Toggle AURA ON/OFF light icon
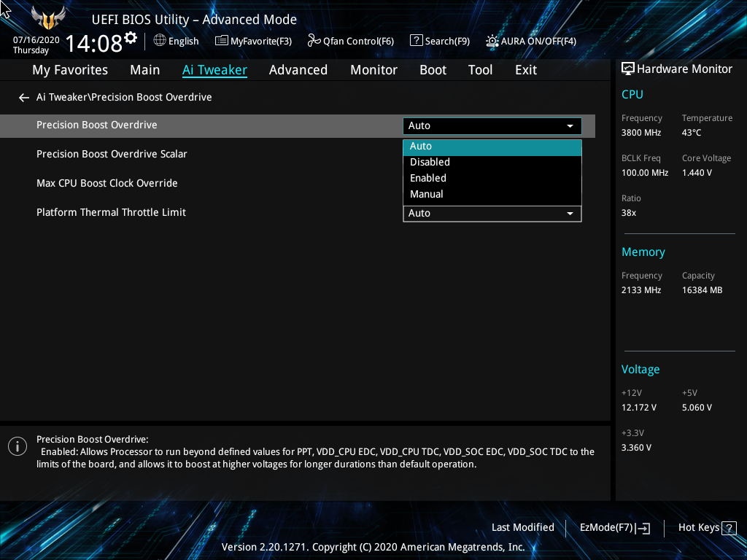This screenshot has width=747, height=560. [492, 41]
